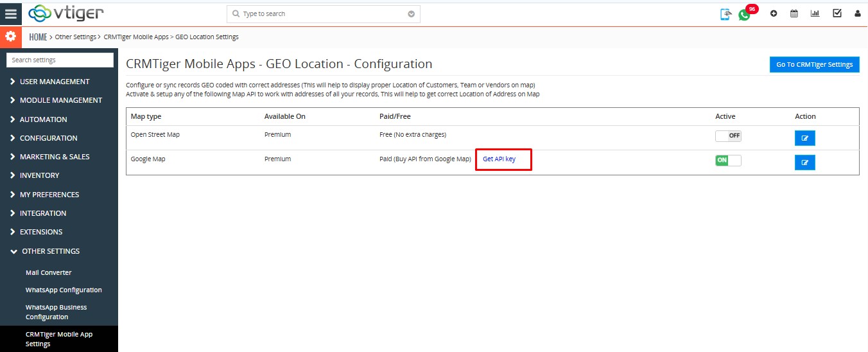Open the tasks checkbox icon

(837, 13)
